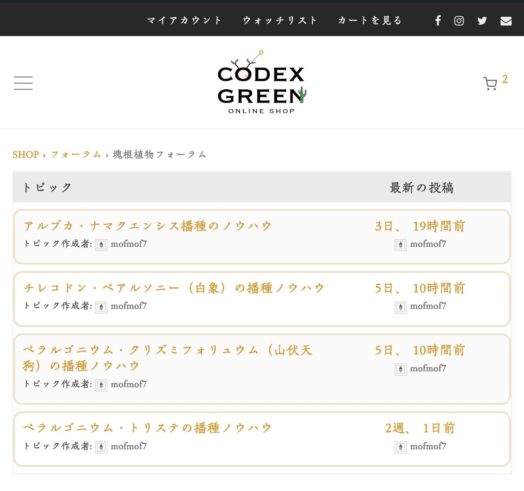Open latest post 5日、10時間前 in 山伏天狗 row
The width and height of the screenshot is (524, 491).
[420, 350]
